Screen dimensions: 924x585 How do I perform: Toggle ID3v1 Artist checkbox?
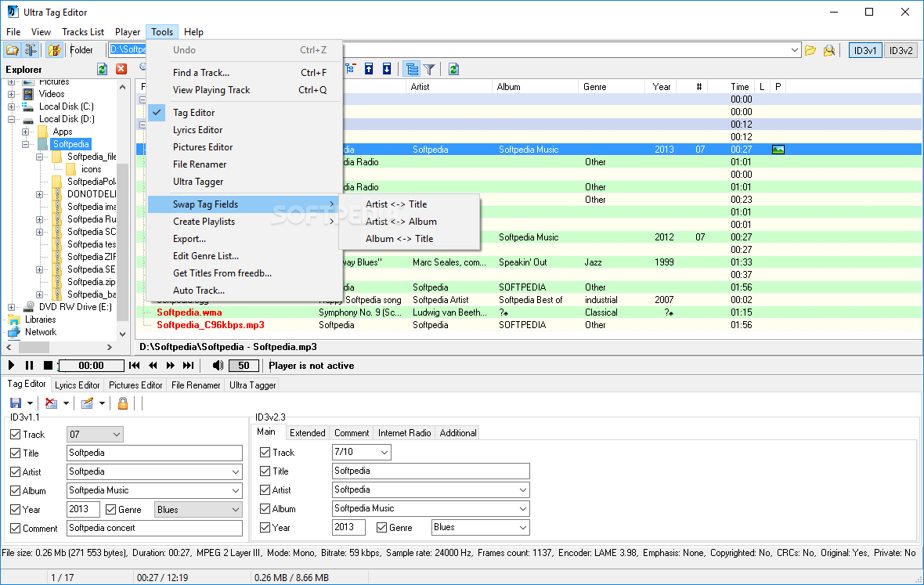pyautogui.click(x=16, y=472)
